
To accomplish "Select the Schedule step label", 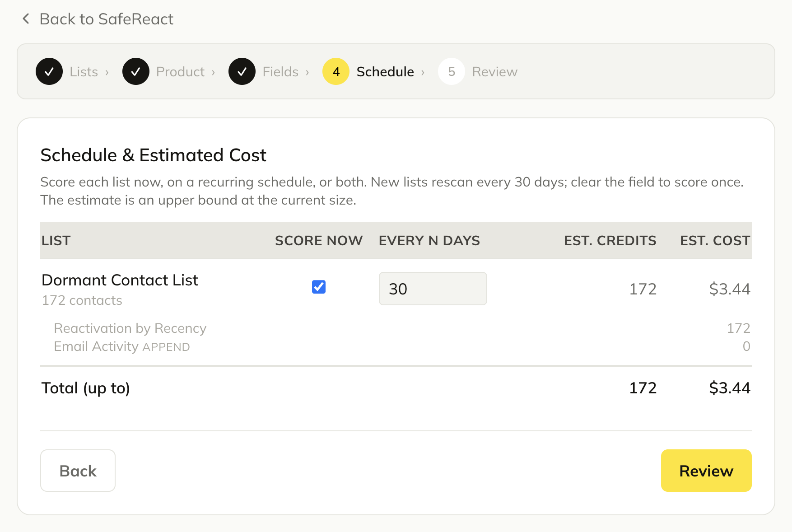I will point(385,72).
